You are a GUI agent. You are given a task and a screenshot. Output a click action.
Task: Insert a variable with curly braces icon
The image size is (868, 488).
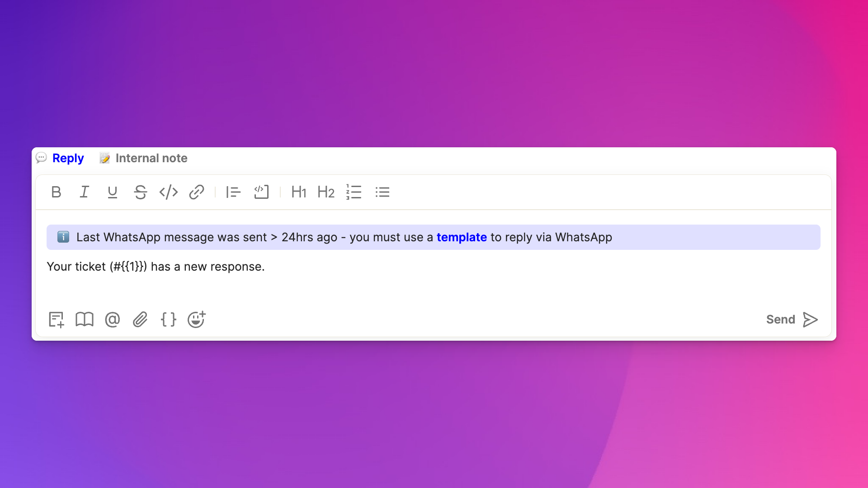click(168, 319)
